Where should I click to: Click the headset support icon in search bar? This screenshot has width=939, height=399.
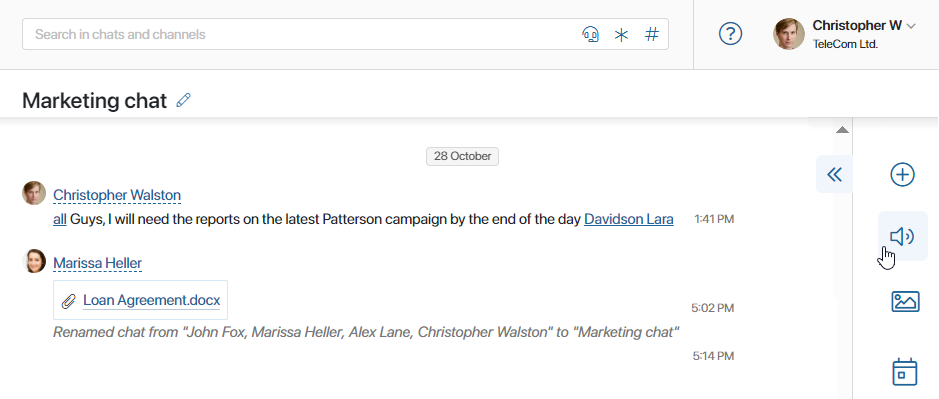(x=590, y=34)
